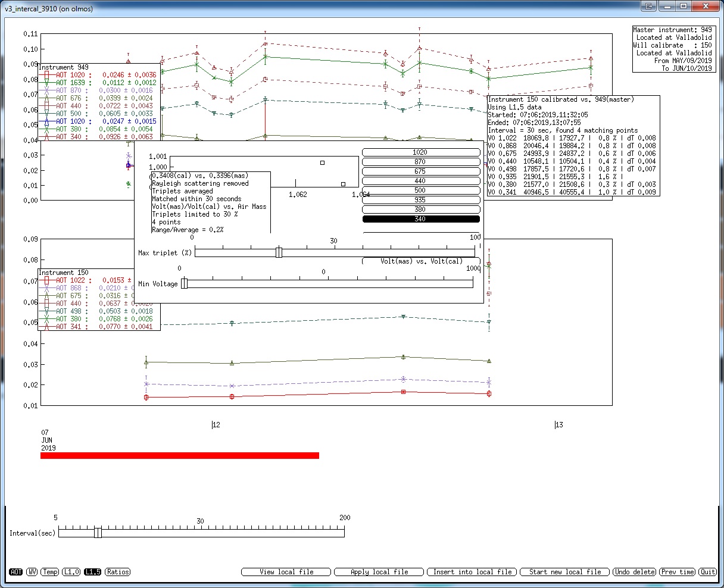Click Apply local file
Image resolution: width=724 pixels, height=588 pixels.
(379, 572)
